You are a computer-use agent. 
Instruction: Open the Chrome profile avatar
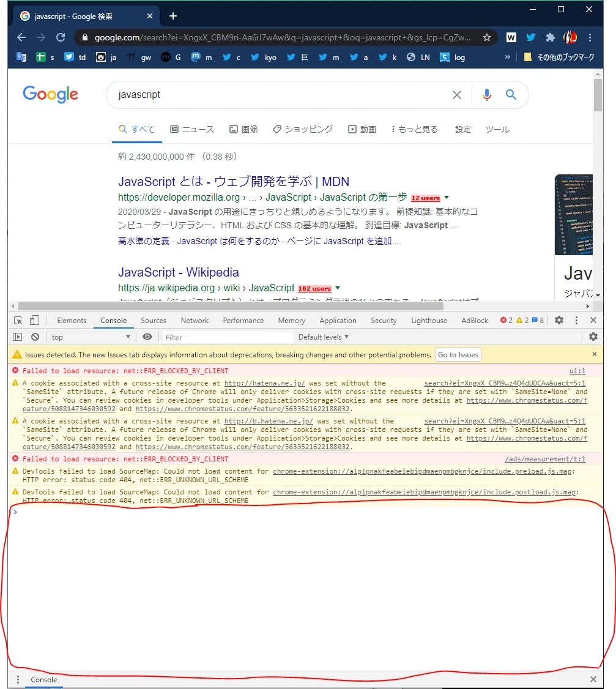pyautogui.click(x=570, y=37)
